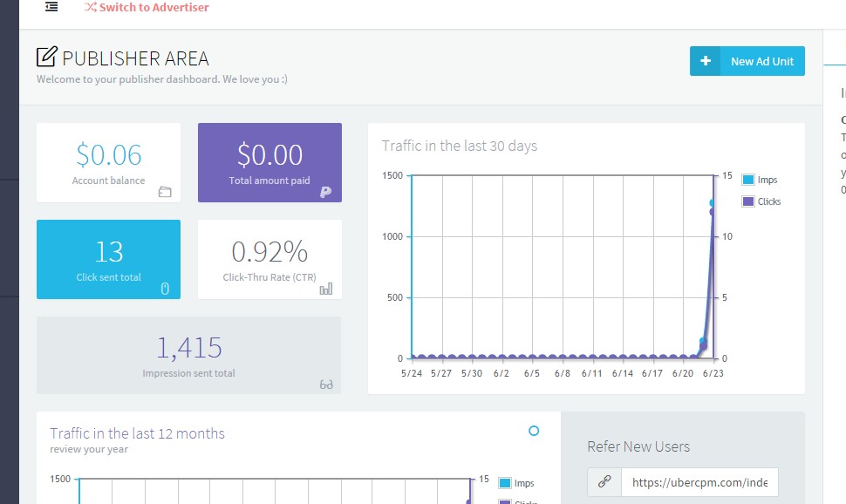Screen dimensions: 846x504
Task: Toggle the sidebar with the hamburger menu icon
Action: coord(52,7)
